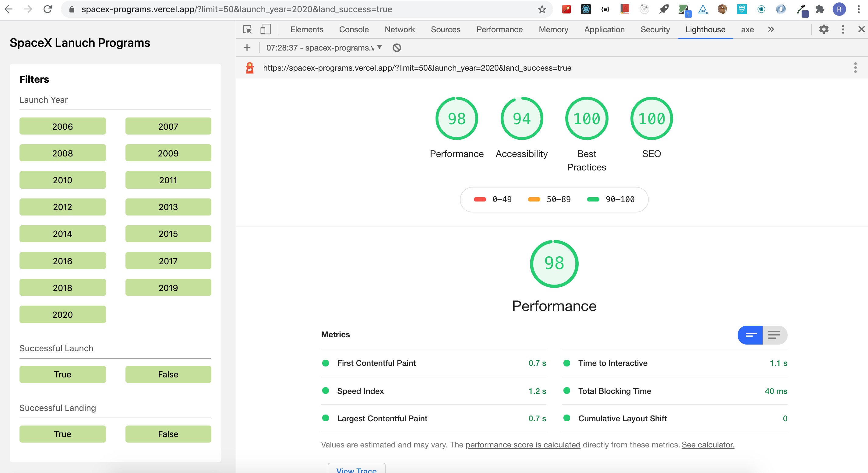Click the Largest Contentful Paint metric
The width and height of the screenshot is (868, 473).
pos(433,418)
